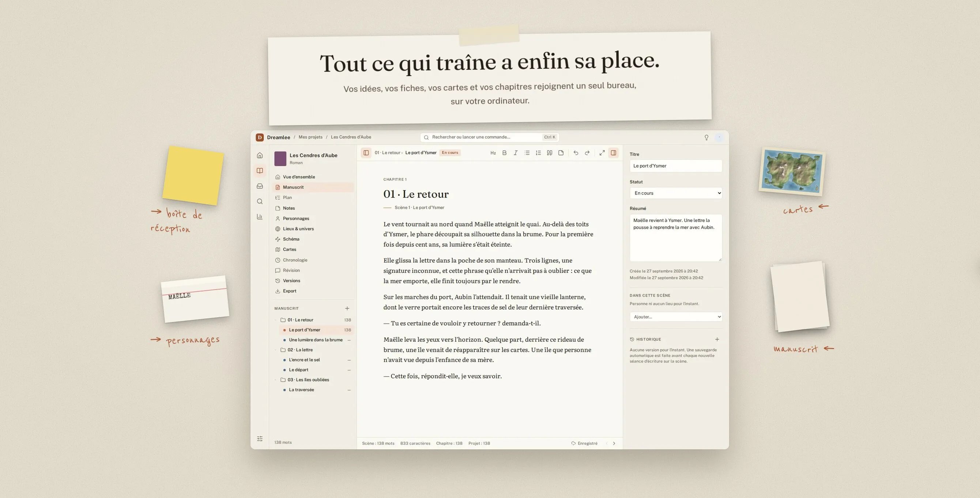
Task: Open the Chronologie section
Action: [x=313, y=260]
